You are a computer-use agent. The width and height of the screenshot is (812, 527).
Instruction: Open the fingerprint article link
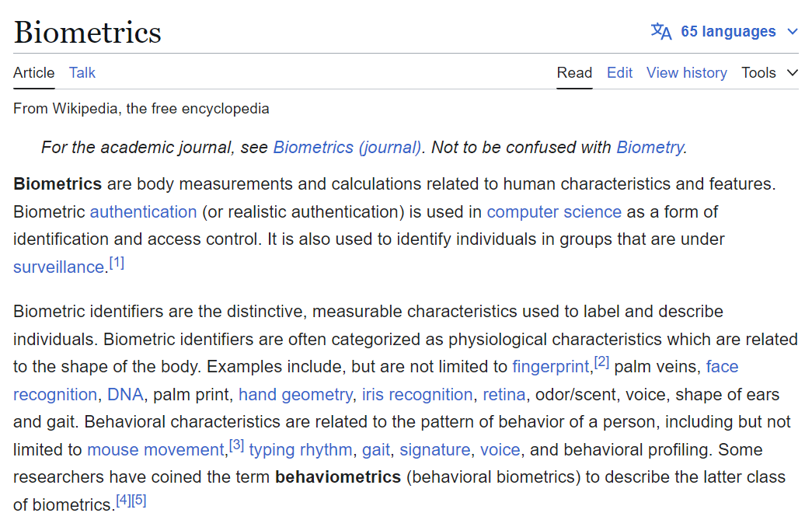pyautogui.click(x=551, y=367)
